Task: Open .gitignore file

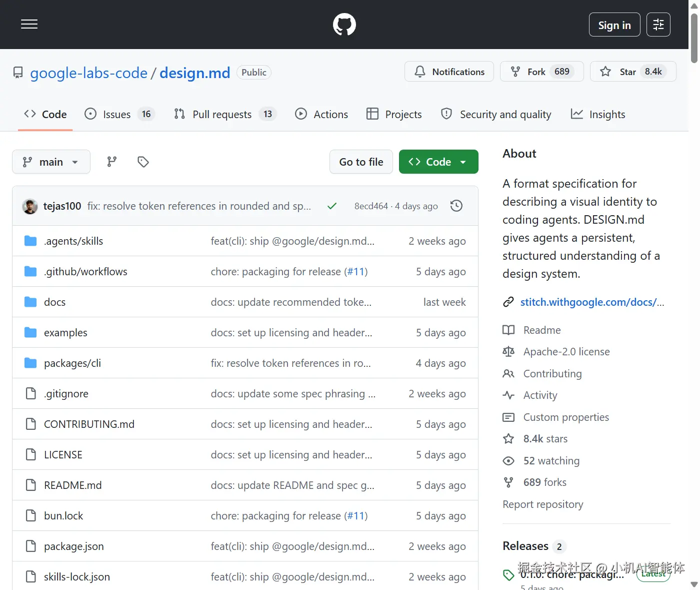Action: (x=66, y=394)
